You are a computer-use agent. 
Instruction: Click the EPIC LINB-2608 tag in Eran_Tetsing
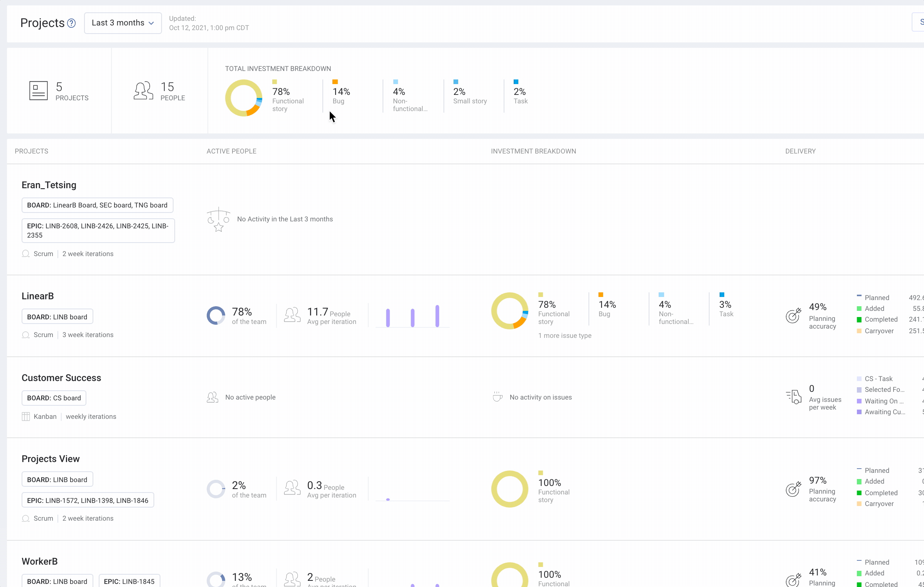(98, 231)
